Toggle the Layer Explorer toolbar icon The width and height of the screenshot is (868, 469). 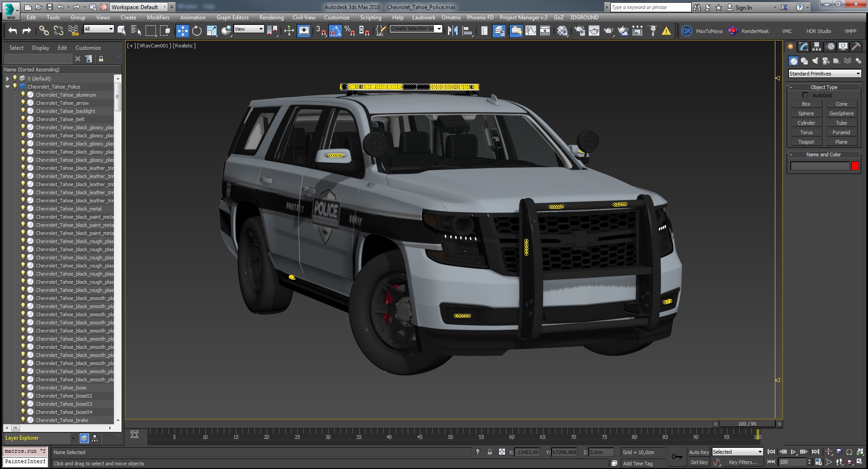(x=499, y=31)
